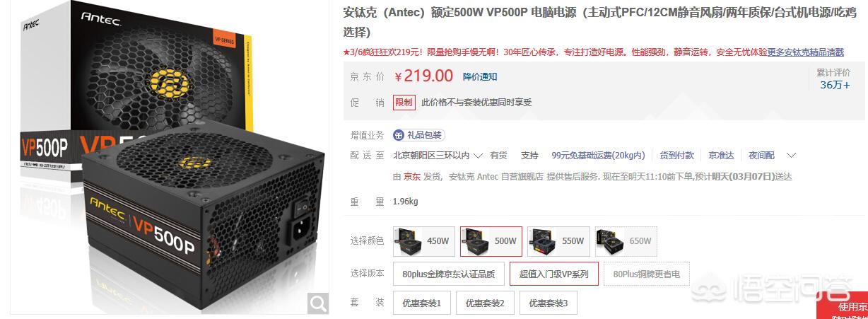The height and width of the screenshot is (319, 868).
Task: Click the magnifier zoom icon on product image
Action: click(319, 303)
